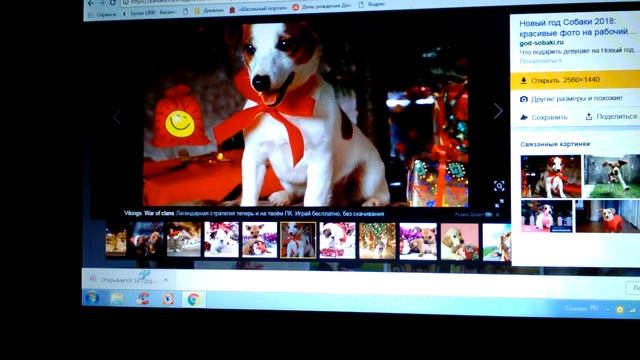Select highlighted strip thumbnail of dog with bow
Image resolution: width=640 pixels, height=360 pixels.
[298, 240]
